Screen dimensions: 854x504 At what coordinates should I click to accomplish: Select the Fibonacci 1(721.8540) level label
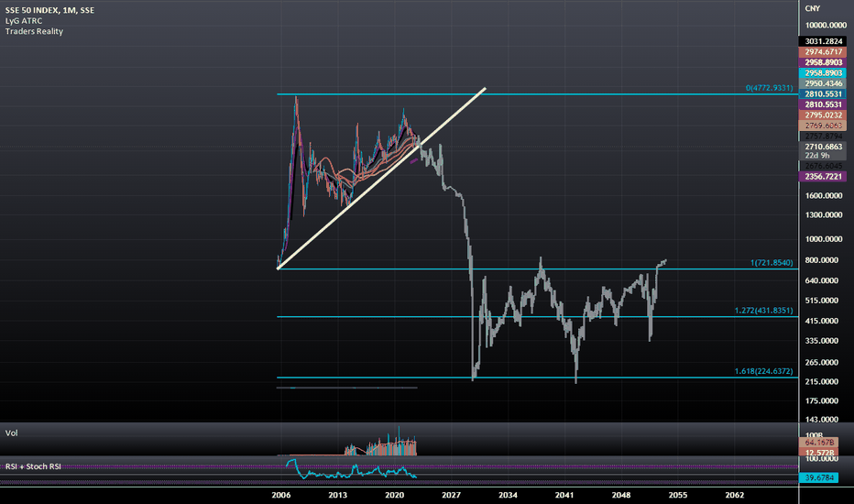pos(772,263)
